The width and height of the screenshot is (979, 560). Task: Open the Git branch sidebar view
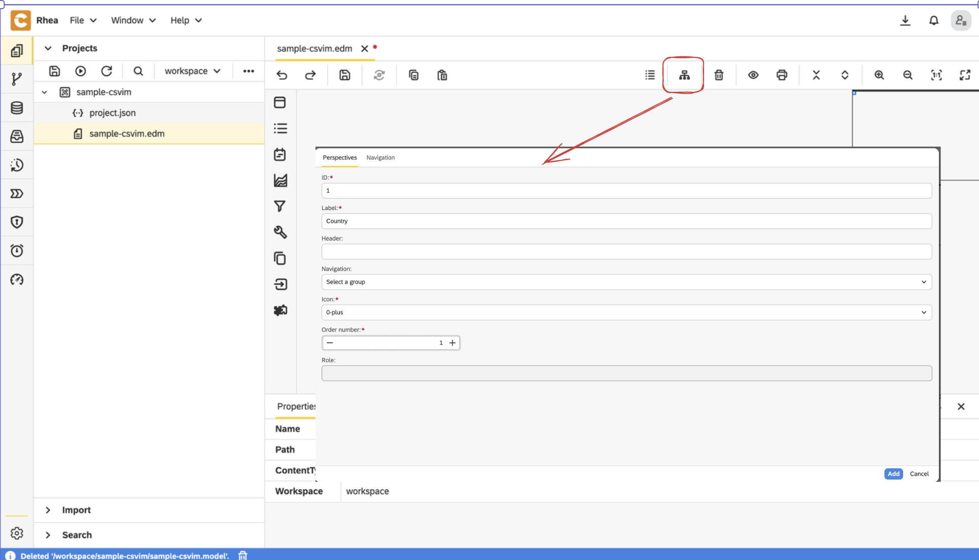click(x=17, y=79)
